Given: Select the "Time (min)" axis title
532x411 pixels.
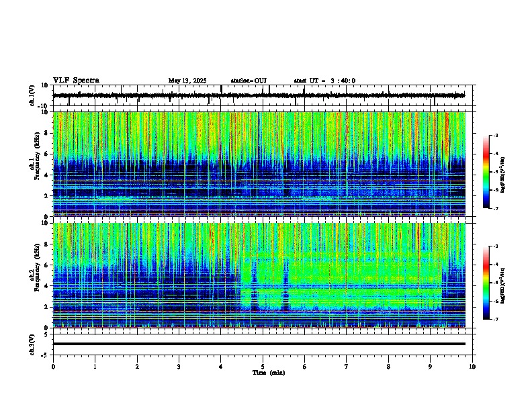Looking at the screenshot, I should [269, 373].
